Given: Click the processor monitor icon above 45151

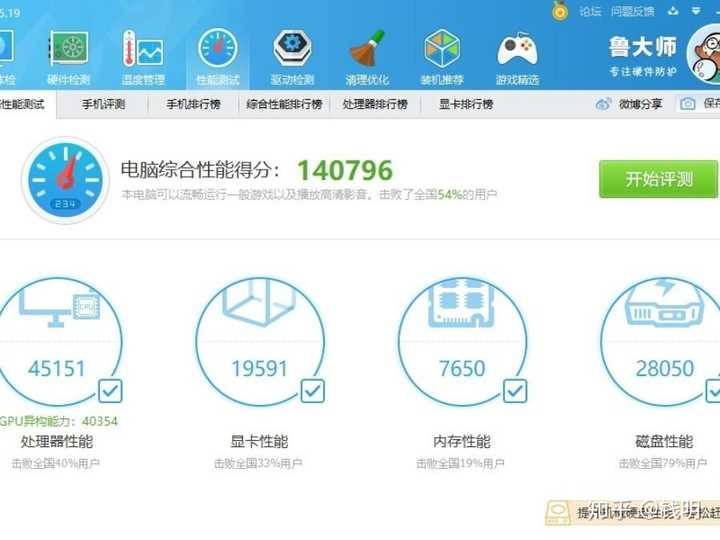Looking at the screenshot, I should [x=59, y=305].
